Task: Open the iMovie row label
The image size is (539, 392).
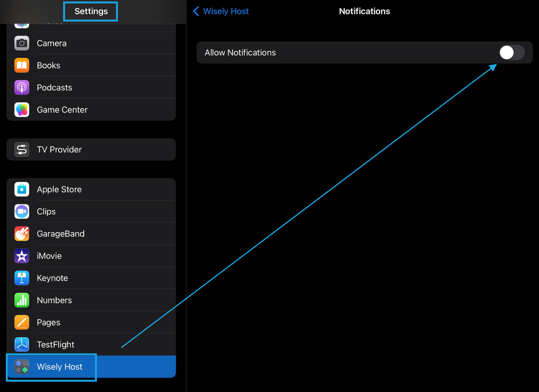Action: pyautogui.click(x=49, y=256)
